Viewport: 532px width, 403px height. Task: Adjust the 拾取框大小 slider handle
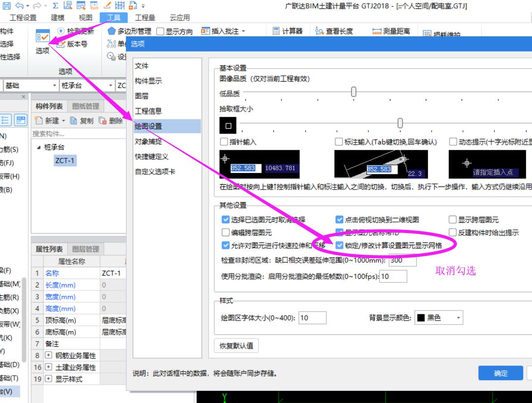400,123
